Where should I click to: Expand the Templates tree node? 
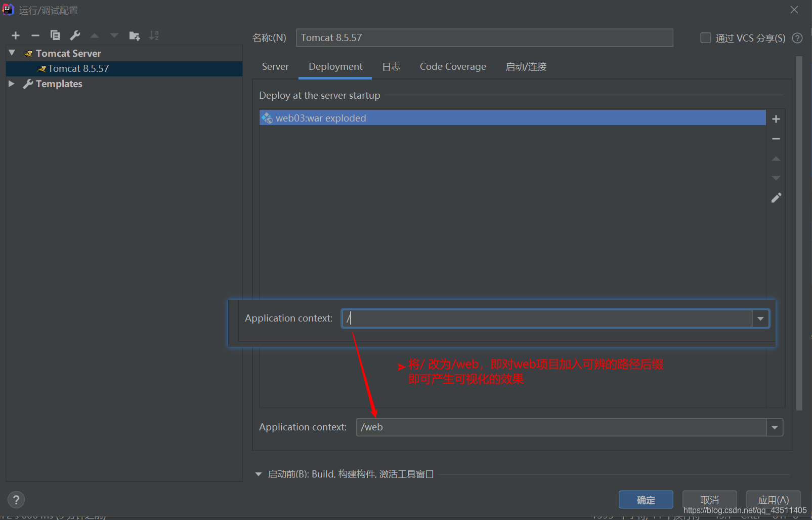point(11,84)
